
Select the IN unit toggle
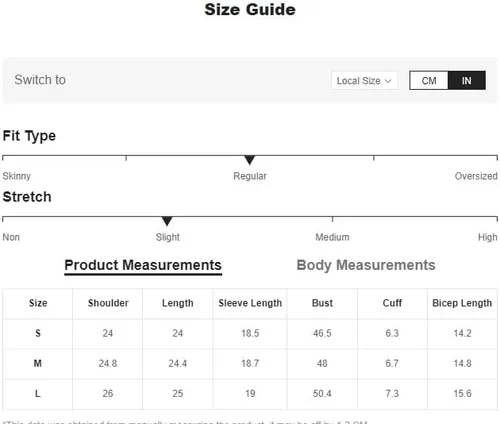pos(466,80)
